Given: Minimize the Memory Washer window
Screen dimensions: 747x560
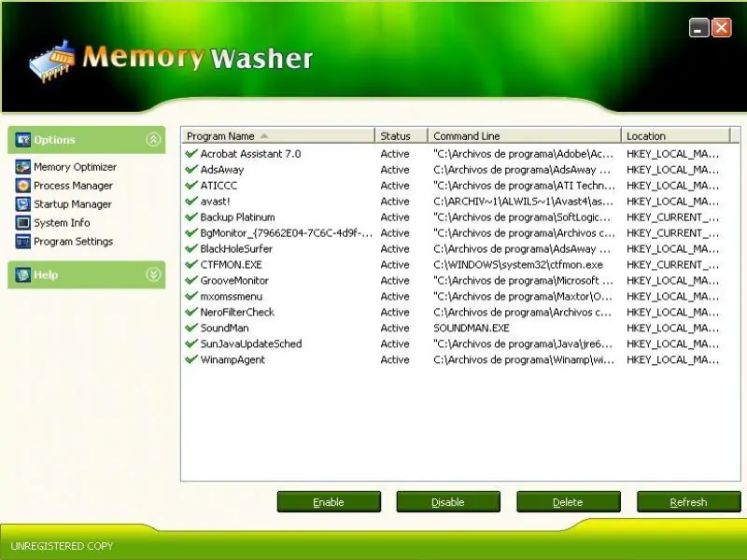Looking at the screenshot, I should click(698, 28).
